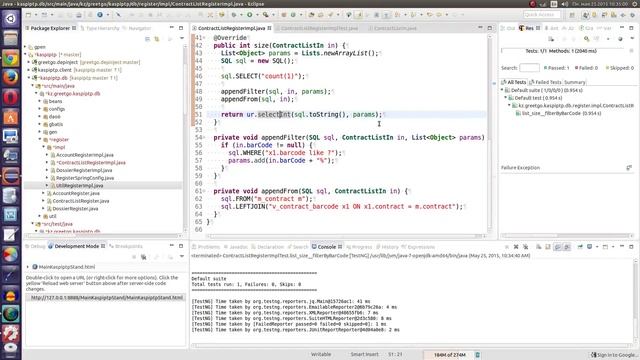Expand the beans package
Image resolution: width=640 pixels, height=360 pixels.
pos(40,101)
